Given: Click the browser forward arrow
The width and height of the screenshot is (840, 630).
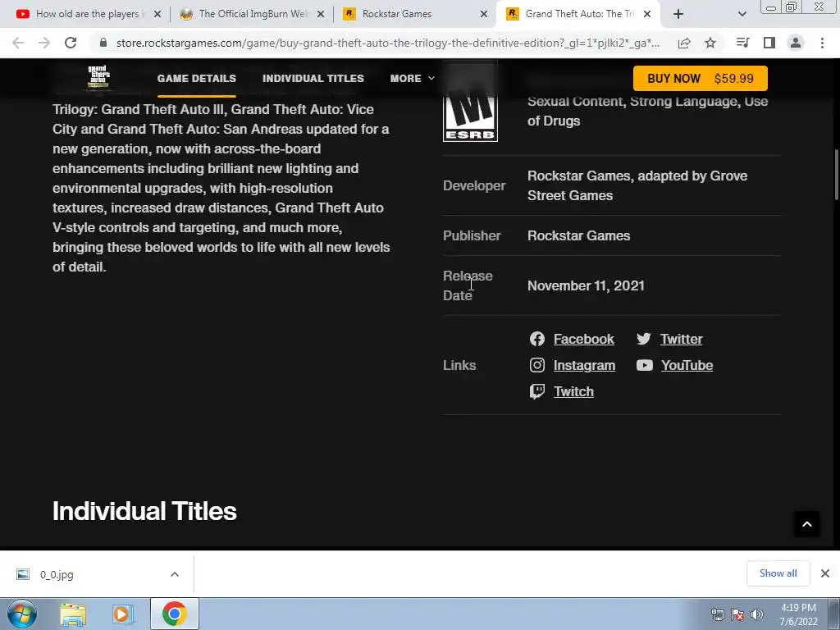Looking at the screenshot, I should pos(44,43).
